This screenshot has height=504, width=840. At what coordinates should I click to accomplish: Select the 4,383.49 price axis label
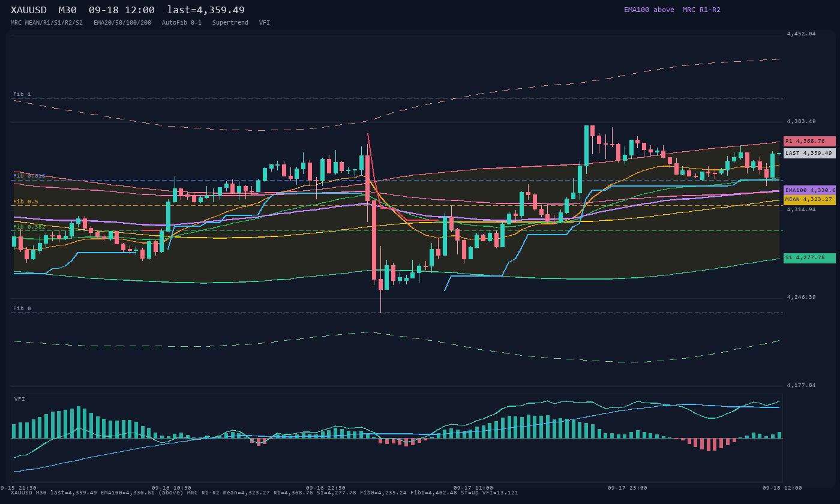[x=801, y=121]
